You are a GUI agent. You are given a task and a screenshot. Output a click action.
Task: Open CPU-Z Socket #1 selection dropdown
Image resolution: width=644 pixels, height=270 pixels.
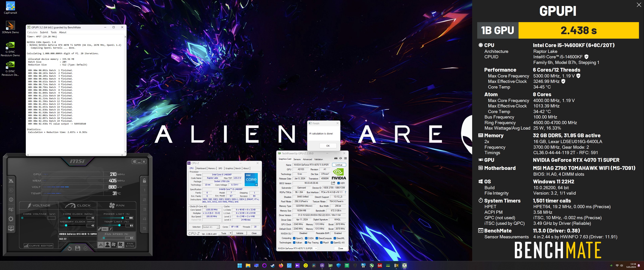[x=211, y=227]
